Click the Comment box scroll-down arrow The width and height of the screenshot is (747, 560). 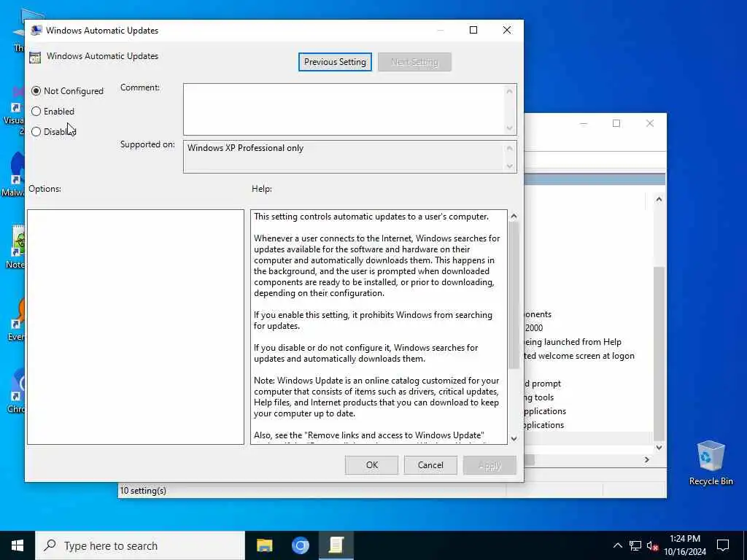[510, 128]
